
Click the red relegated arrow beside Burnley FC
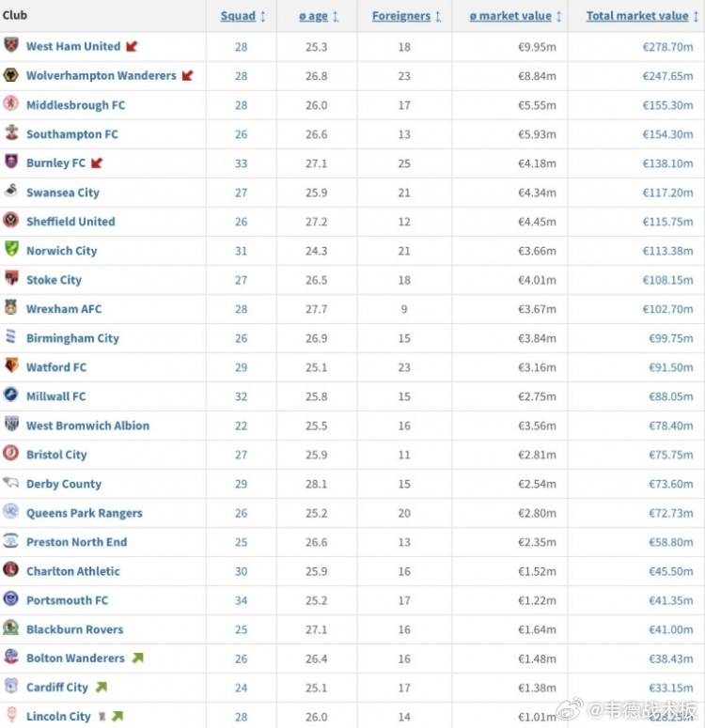point(97,163)
